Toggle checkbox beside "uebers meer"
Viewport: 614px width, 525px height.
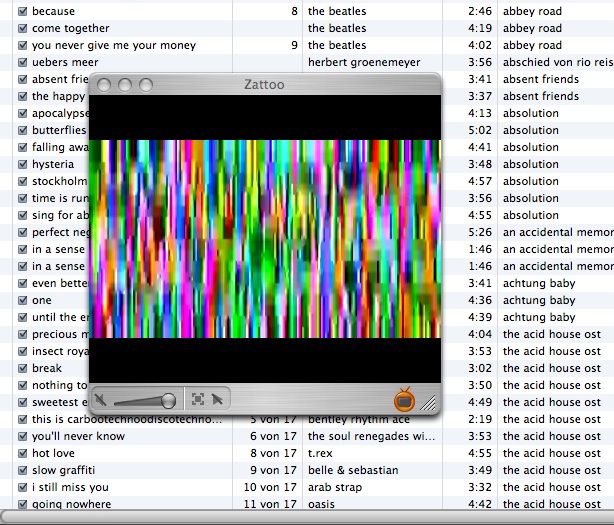click(22, 62)
